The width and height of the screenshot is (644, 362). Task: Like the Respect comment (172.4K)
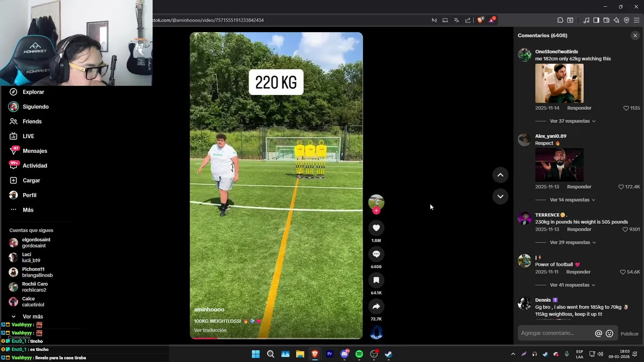[x=621, y=187]
